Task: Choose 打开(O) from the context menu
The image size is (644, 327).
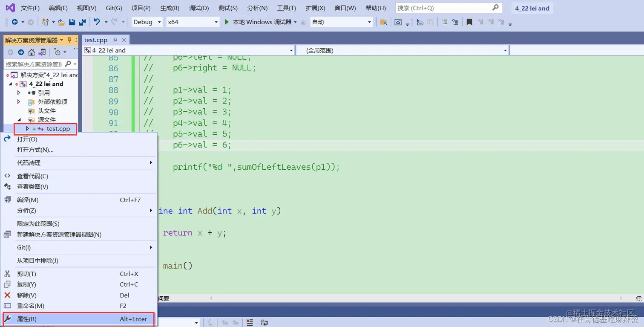Action: click(79, 139)
